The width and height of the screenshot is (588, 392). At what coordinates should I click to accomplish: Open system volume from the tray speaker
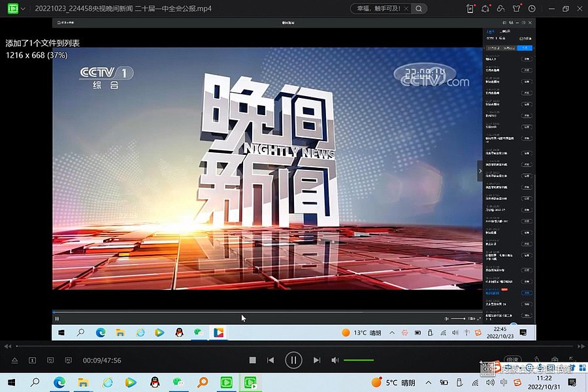click(490, 382)
